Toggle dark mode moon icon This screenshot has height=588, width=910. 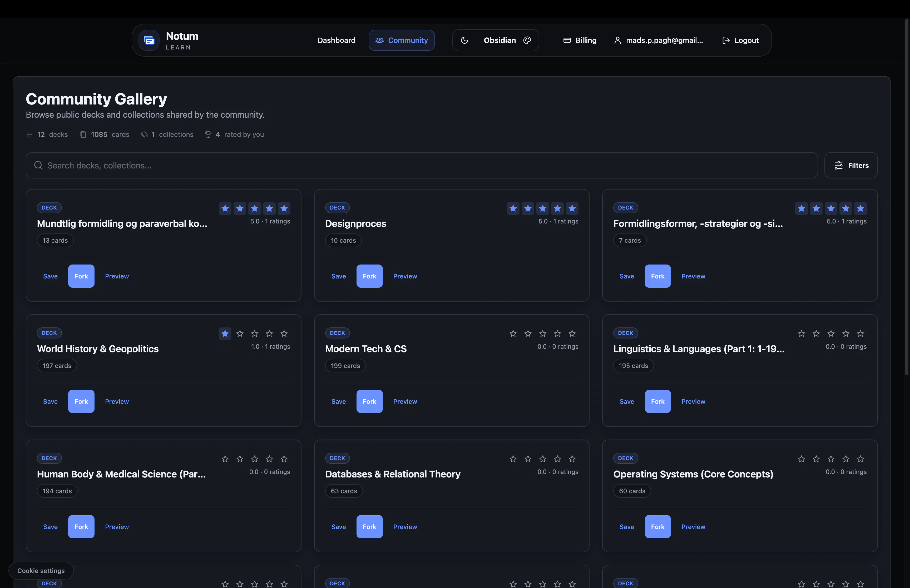464,40
